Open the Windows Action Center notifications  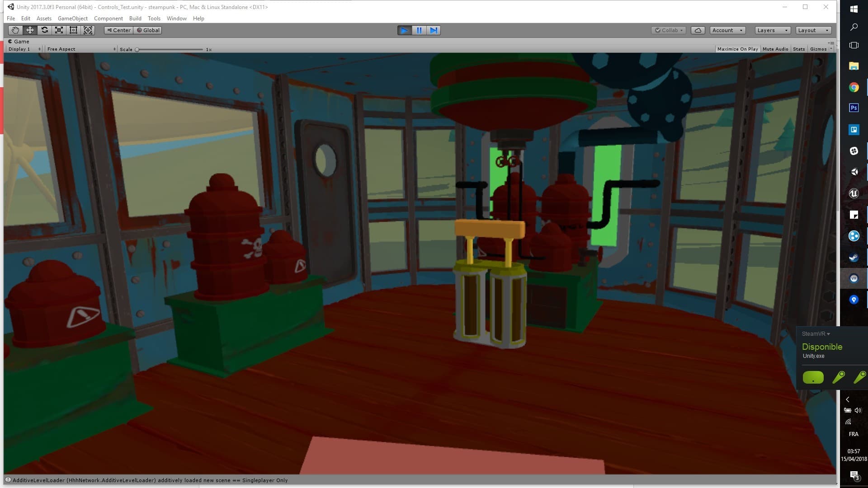tap(854, 475)
